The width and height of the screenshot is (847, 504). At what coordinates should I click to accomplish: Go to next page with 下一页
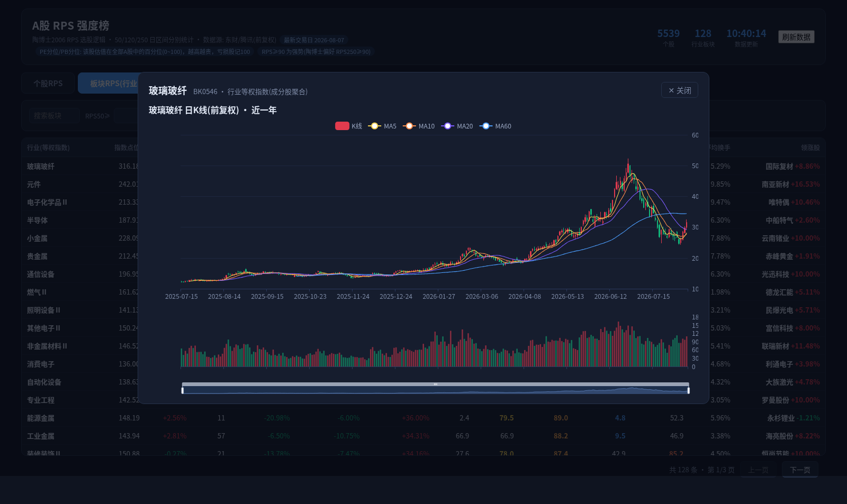click(800, 470)
